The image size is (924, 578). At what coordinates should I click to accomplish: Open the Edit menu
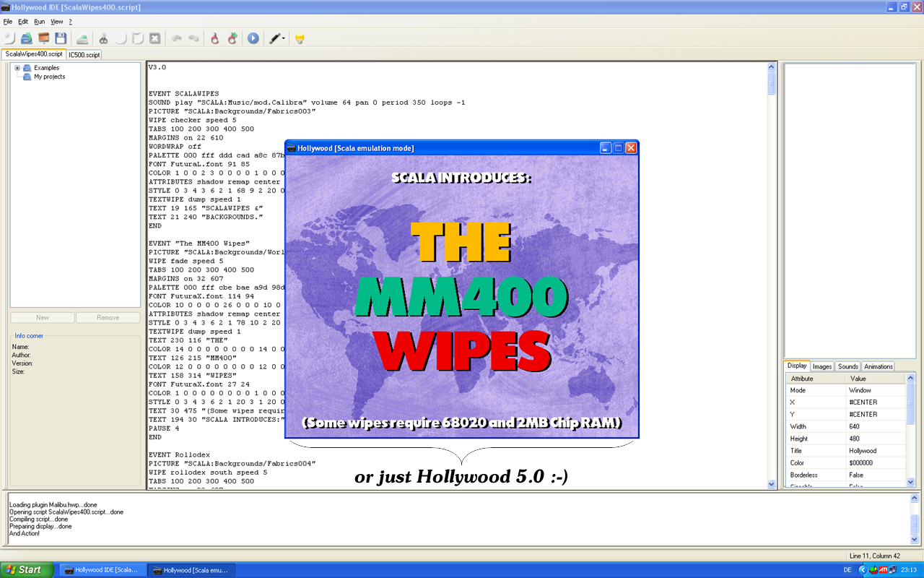[x=23, y=22]
